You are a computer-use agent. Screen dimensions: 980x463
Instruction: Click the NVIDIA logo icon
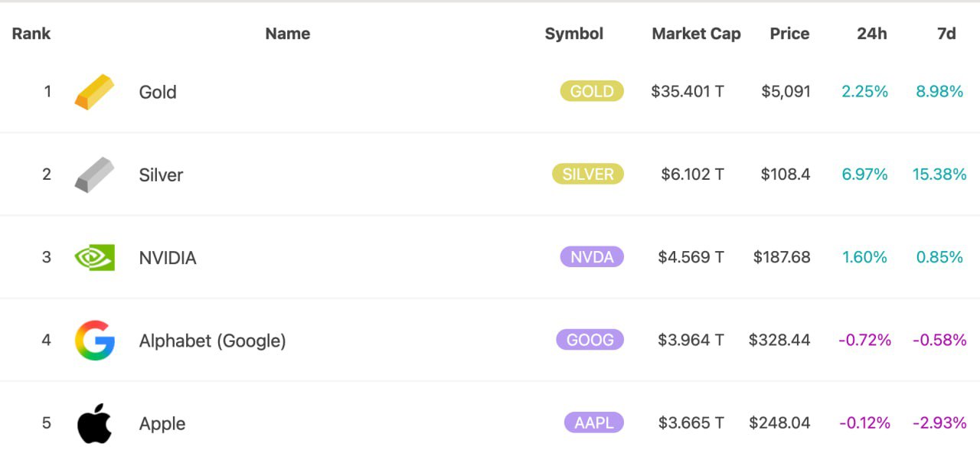click(94, 257)
